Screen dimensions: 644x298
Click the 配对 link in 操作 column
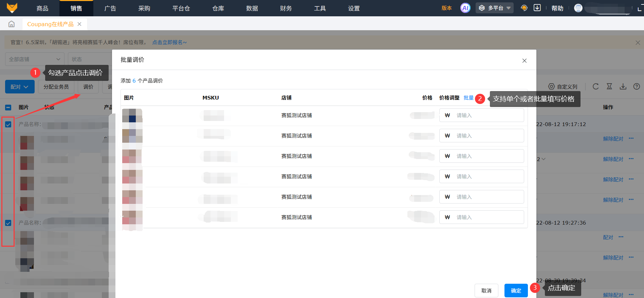[608, 237]
